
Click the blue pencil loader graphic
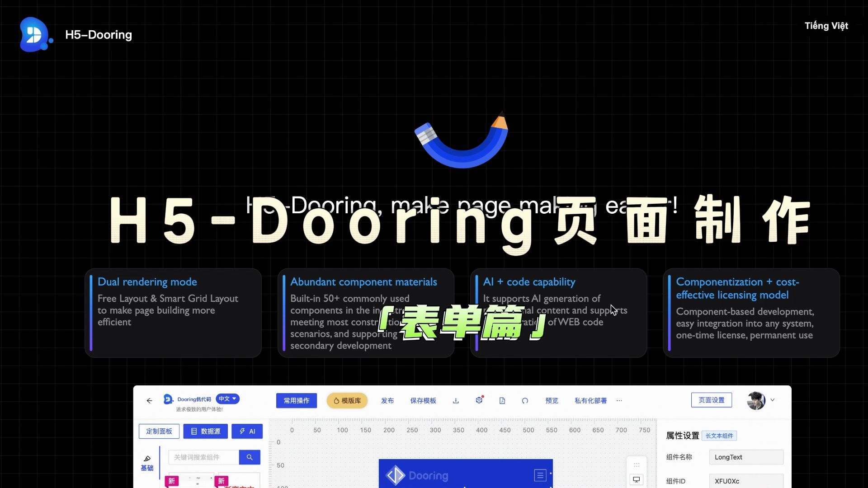click(462, 140)
